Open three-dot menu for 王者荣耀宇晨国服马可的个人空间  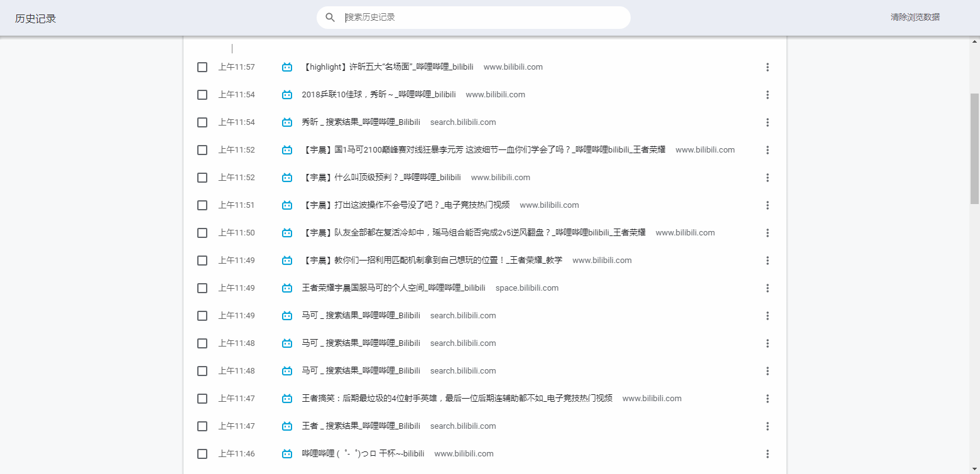(x=767, y=288)
